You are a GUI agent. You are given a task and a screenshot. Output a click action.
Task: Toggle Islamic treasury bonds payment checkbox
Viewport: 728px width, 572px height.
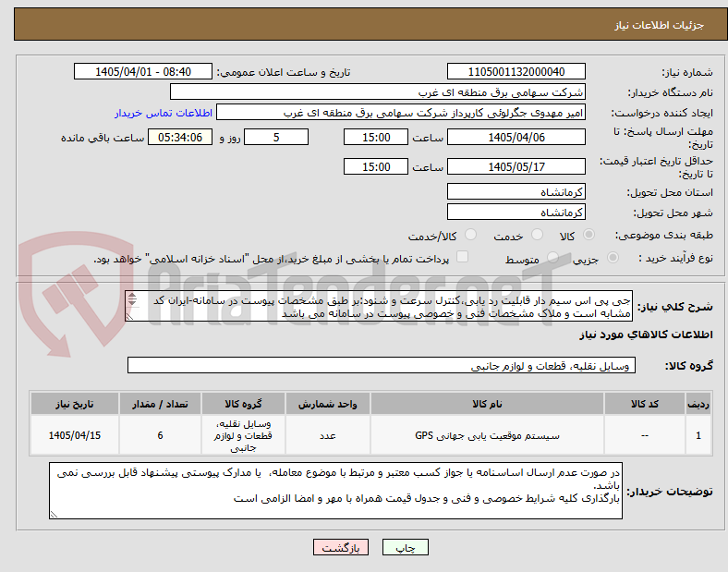coord(463,257)
